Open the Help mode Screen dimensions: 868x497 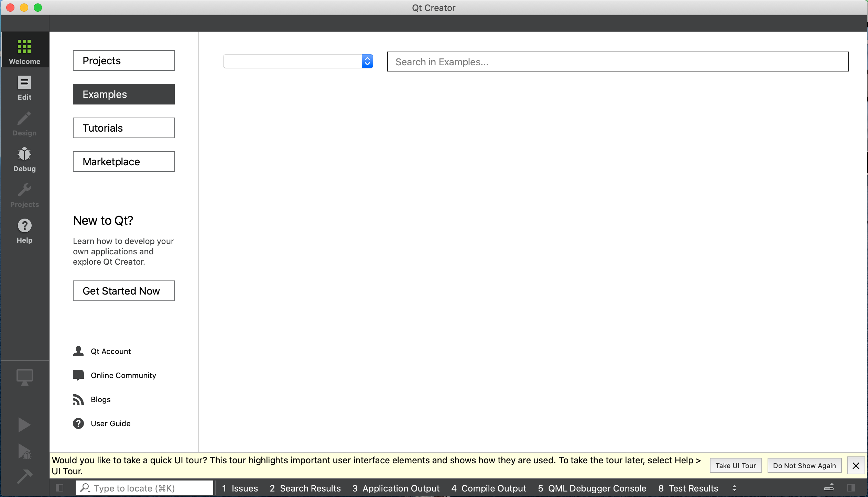(x=24, y=230)
